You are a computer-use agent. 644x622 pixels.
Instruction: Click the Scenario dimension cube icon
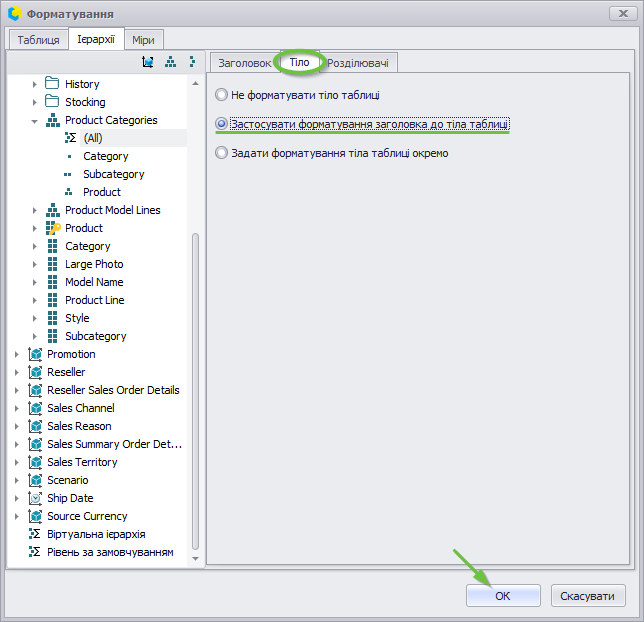pyautogui.click(x=35, y=480)
